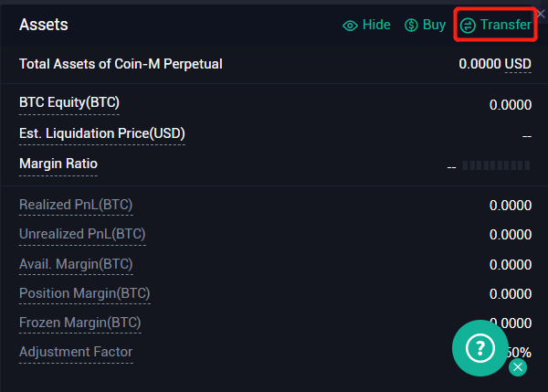Click the Hide assets text

[x=376, y=25]
